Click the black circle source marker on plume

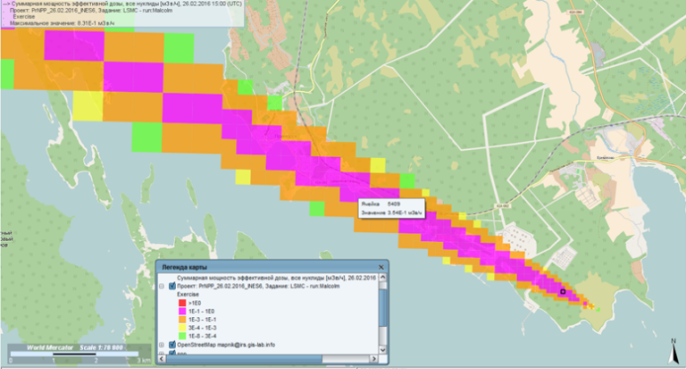[x=563, y=292]
